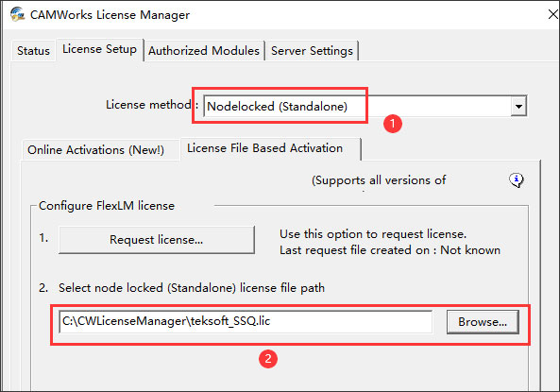560x392 pixels.
Task: Select License File Based Activation tab
Action: pyautogui.click(x=265, y=148)
